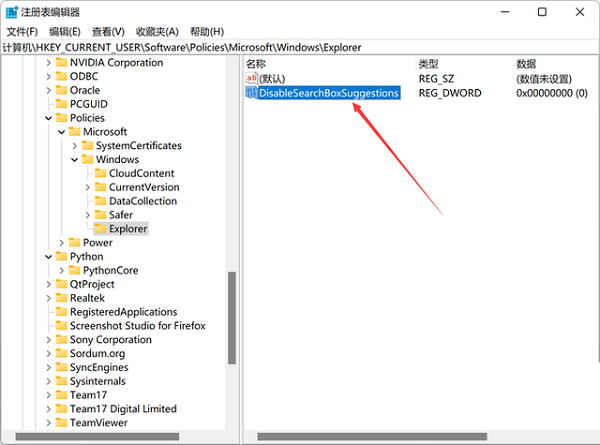Expand the Power key node
600x445 pixels.
click(62, 243)
